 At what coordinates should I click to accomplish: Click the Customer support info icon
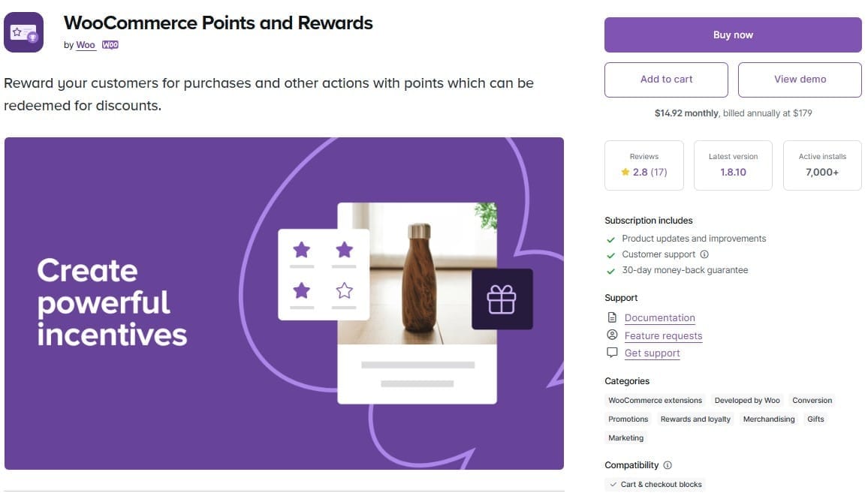pos(704,254)
